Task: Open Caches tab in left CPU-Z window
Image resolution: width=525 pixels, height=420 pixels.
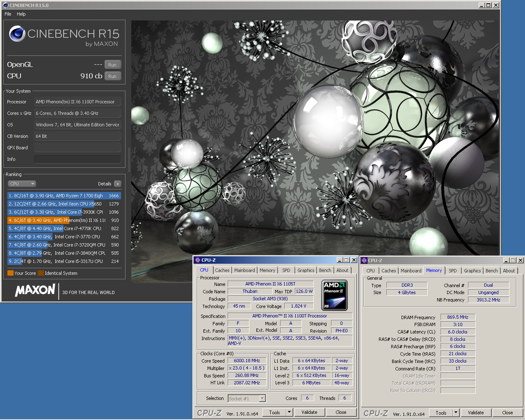Action: (222, 270)
